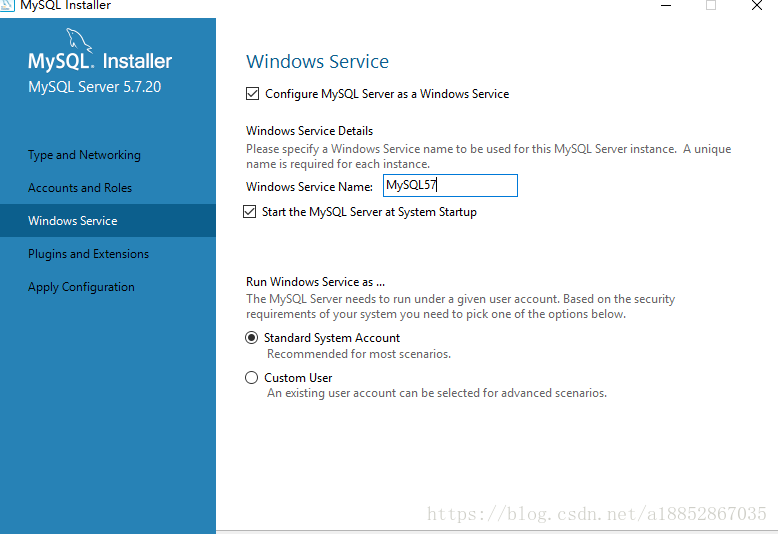778x534 pixels.
Task: Click the Run Windows Service as ... label
Action: (x=315, y=281)
